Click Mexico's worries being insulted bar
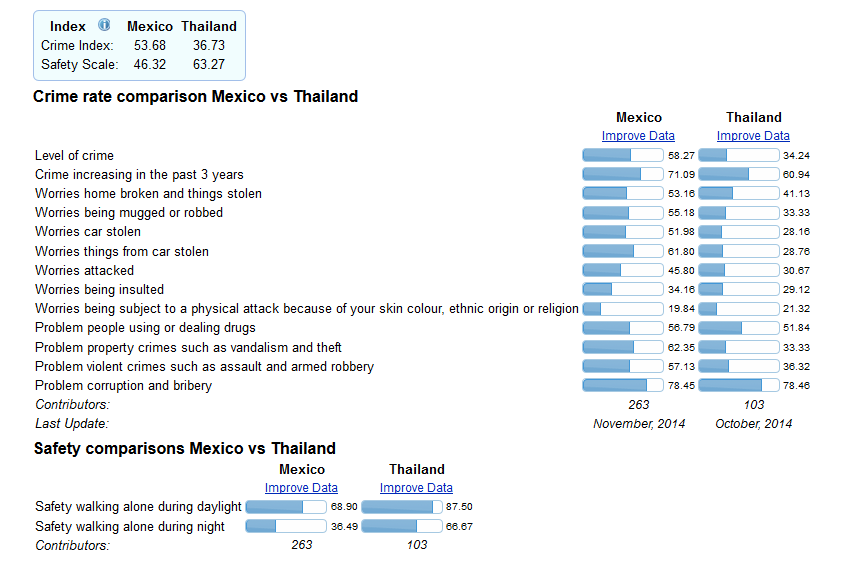The image size is (845, 579). pos(623,290)
